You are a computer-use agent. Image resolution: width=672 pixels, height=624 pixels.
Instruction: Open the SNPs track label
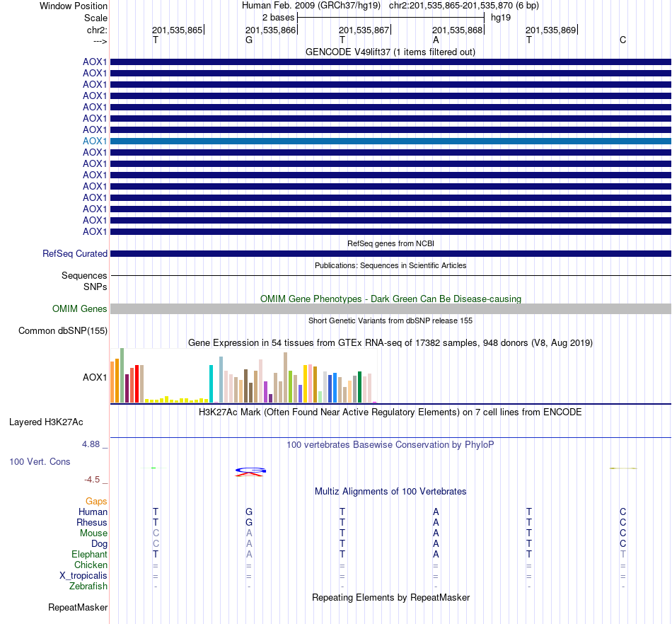[95, 287]
